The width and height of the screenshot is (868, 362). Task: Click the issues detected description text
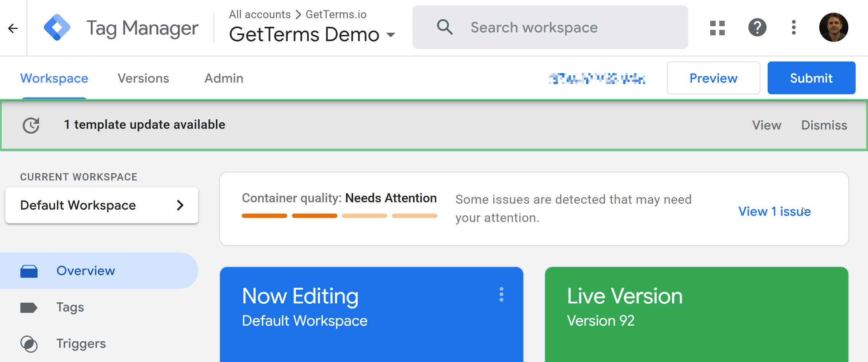pos(573,208)
